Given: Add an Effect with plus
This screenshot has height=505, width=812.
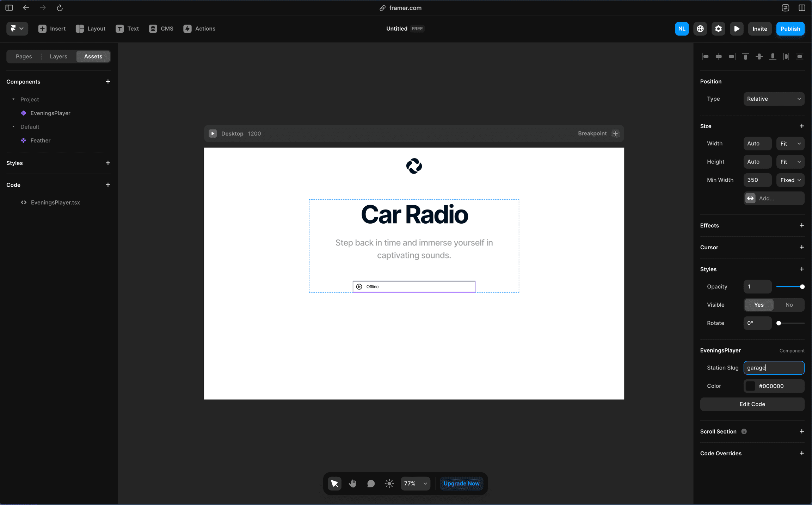Looking at the screenshot, I should pos(801,225).
